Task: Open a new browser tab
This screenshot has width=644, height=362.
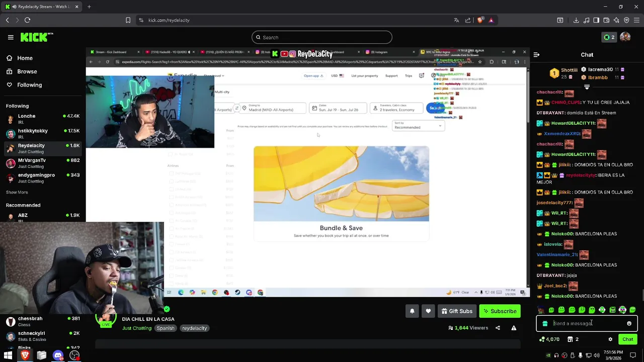Action: tap(89, 7)
